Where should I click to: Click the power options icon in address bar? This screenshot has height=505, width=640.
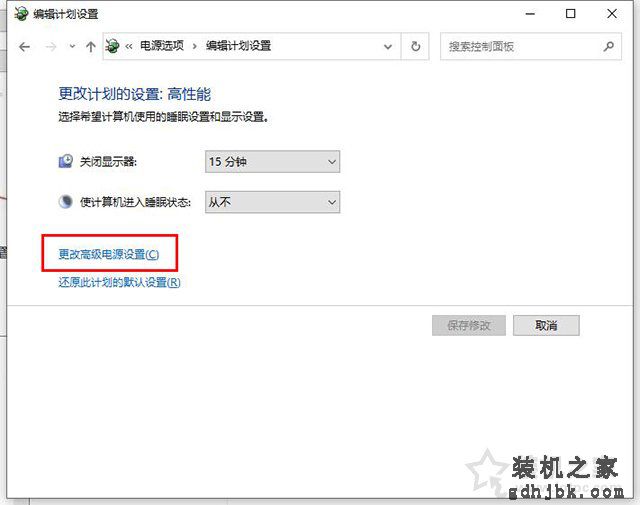pos(113,46)
